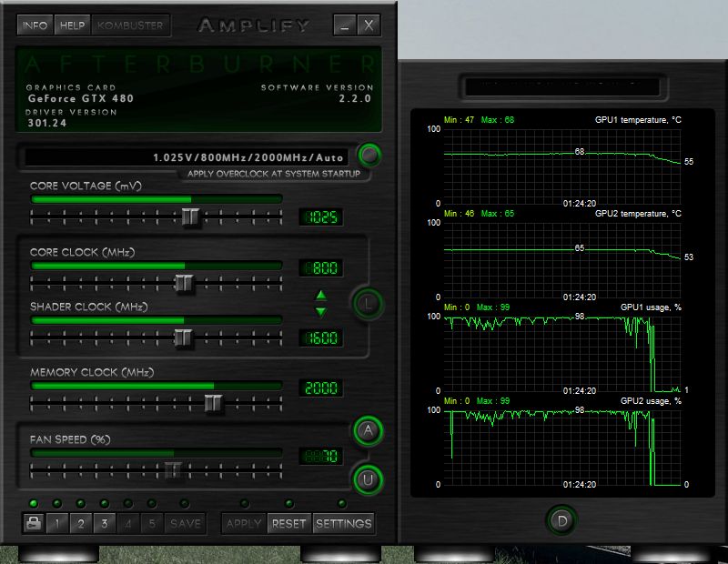Click the GPU1 temperature graph
This screenshot has width=728, height=564.
(562, 166)
